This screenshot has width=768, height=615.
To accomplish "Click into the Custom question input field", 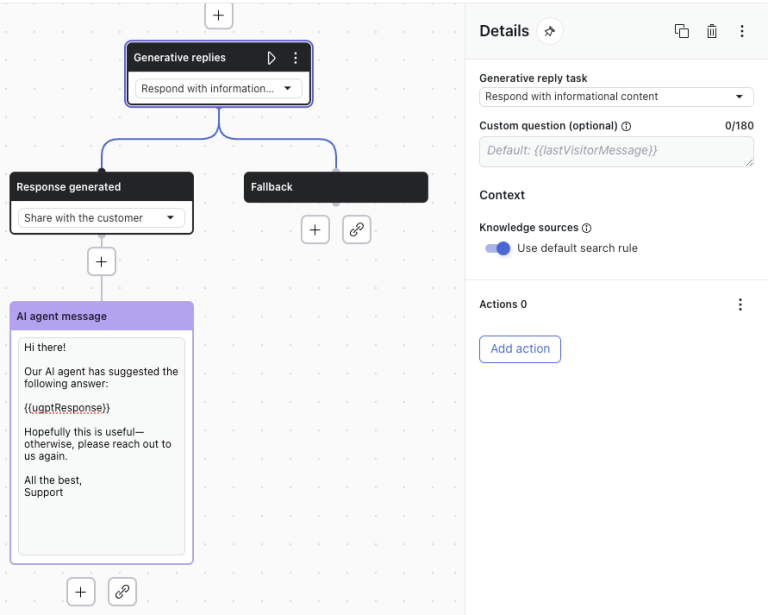I will (616, 151).
